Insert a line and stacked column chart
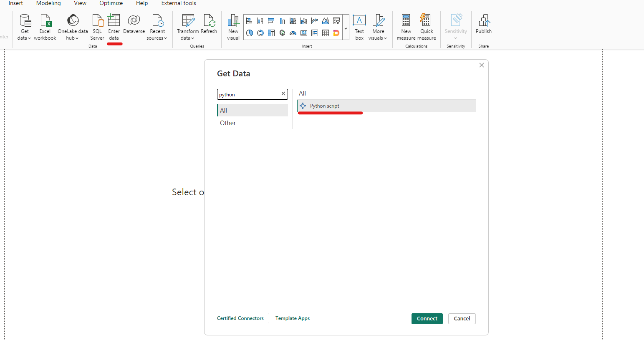This screenshot has height=340, width=644. 293,21
